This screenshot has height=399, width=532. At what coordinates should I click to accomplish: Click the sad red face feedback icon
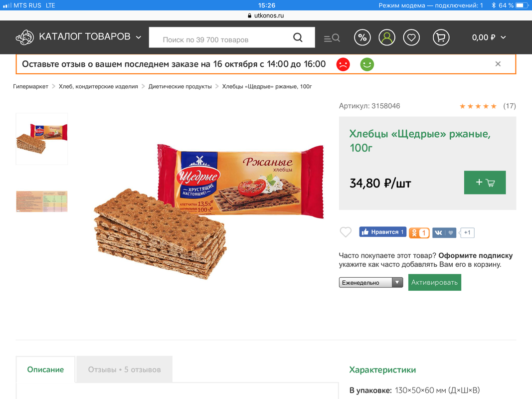[x=343, y=64]
